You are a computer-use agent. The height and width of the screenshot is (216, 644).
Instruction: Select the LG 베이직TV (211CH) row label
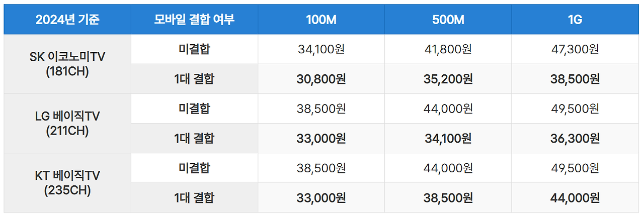(x=67, y=123)
